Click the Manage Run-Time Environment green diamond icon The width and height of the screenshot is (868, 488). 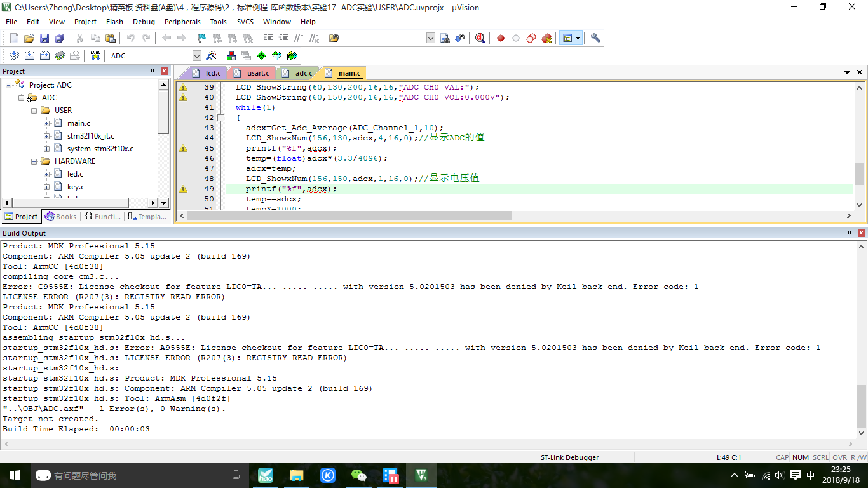[262, 56]
